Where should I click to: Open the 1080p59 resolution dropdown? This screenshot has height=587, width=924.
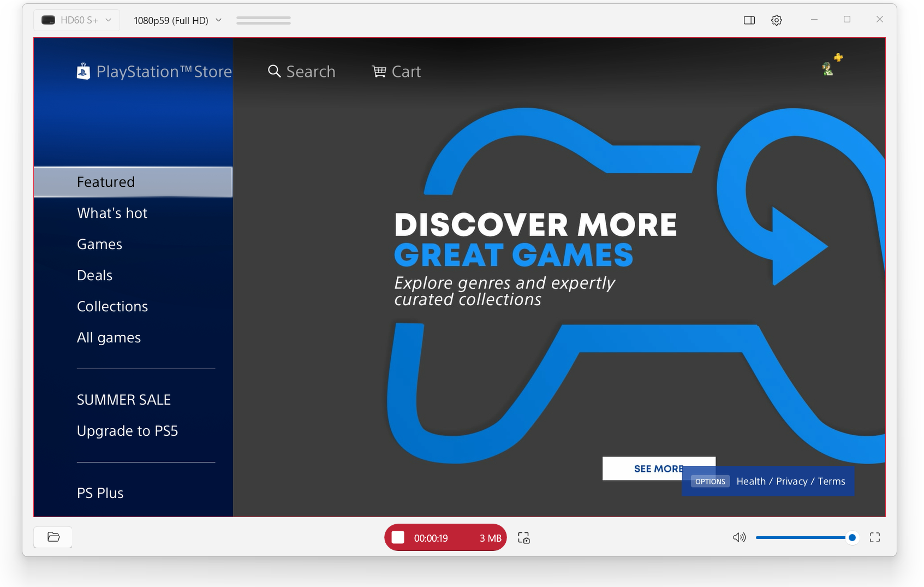coord(177,20)
